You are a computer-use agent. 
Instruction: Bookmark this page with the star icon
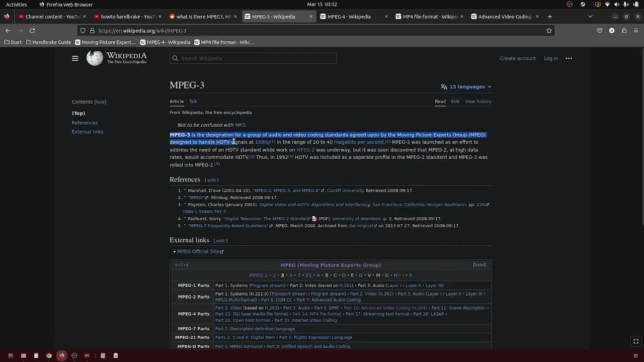tap(549, 31)
